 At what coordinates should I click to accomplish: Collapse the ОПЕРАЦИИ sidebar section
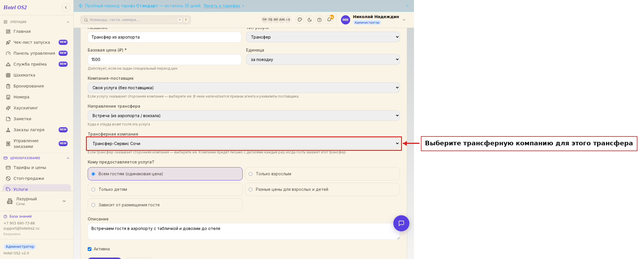tap(68, 22)
